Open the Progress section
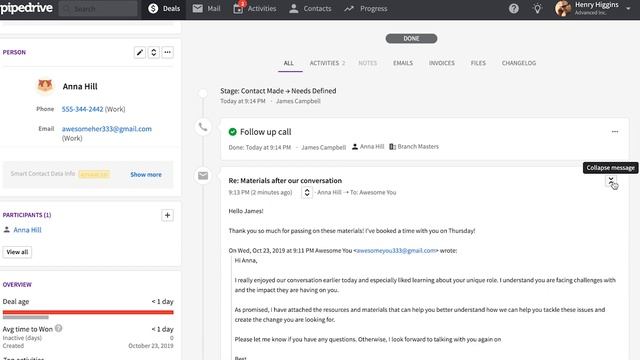 (365, 9)
